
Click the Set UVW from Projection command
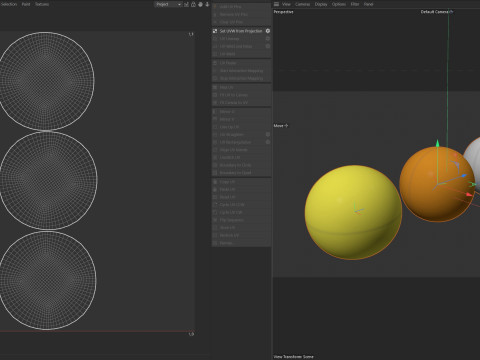(x=241, y=31)
